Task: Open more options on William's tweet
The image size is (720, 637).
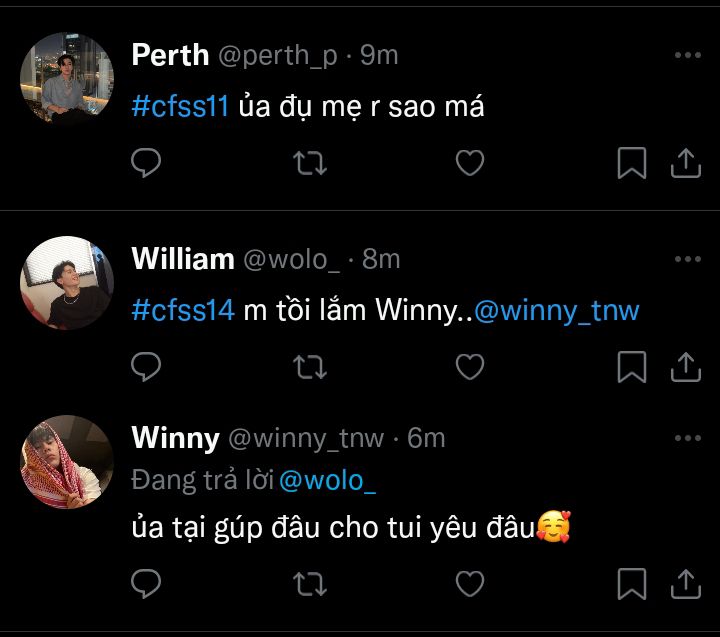Action: coord(688,259)
